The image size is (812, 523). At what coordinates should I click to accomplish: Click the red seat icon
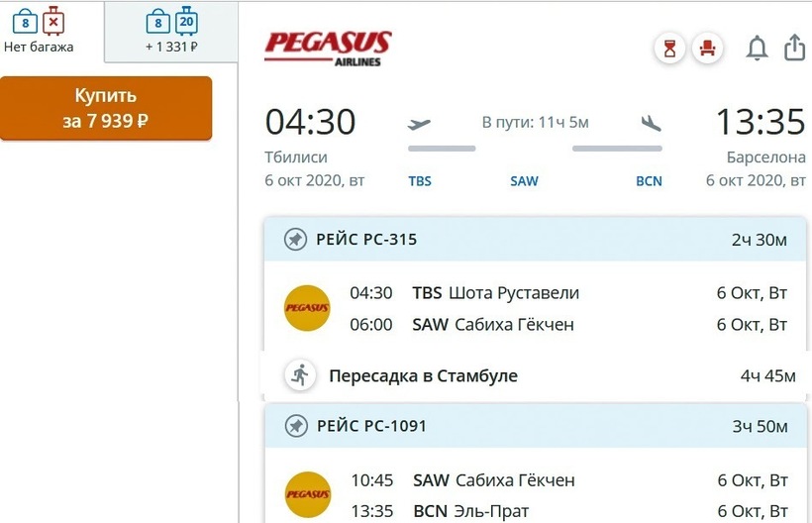[708, 48]
